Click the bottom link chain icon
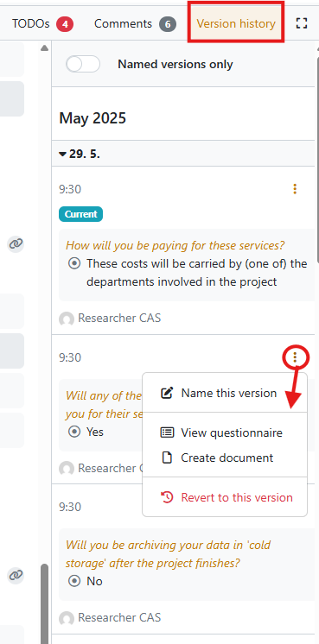The width and height of the screenshot is (319, 644). click(16, 576)
